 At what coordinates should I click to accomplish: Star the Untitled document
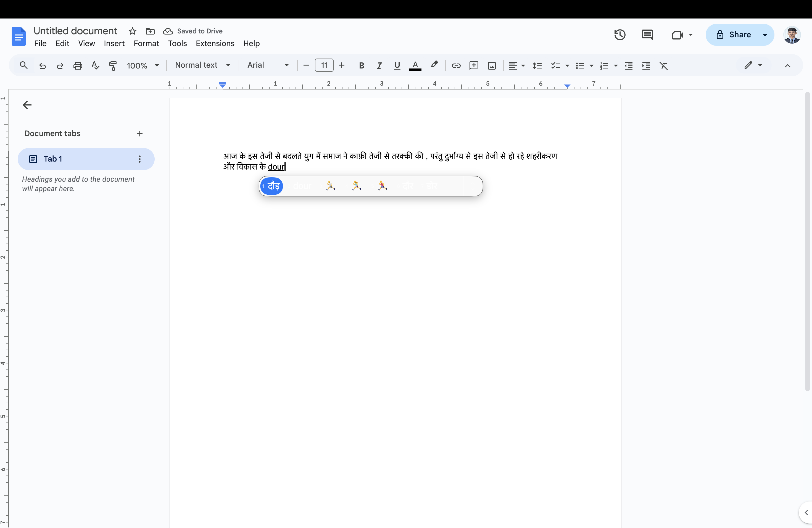pyautogui.click(x=132, y=31)
